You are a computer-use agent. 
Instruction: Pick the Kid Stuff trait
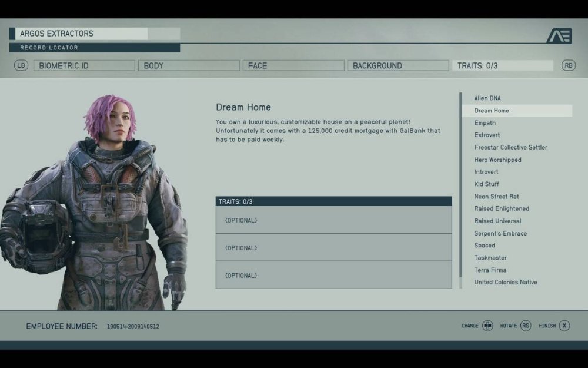(487, 184)
